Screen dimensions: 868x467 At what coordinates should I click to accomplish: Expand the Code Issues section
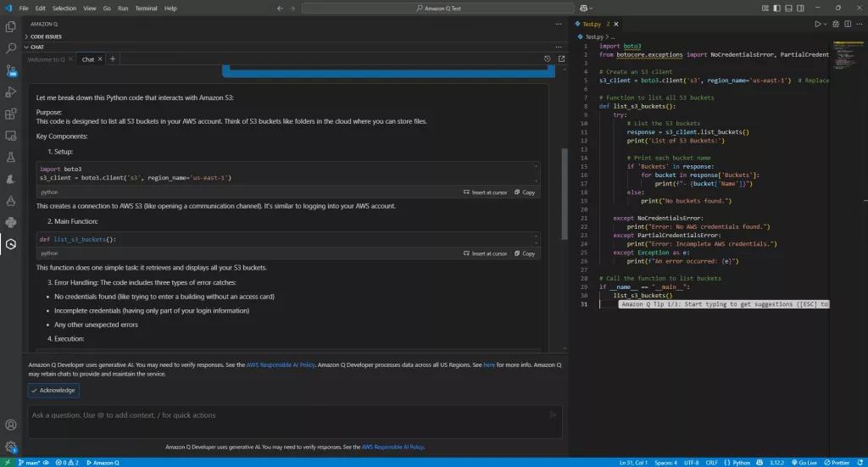46,36
